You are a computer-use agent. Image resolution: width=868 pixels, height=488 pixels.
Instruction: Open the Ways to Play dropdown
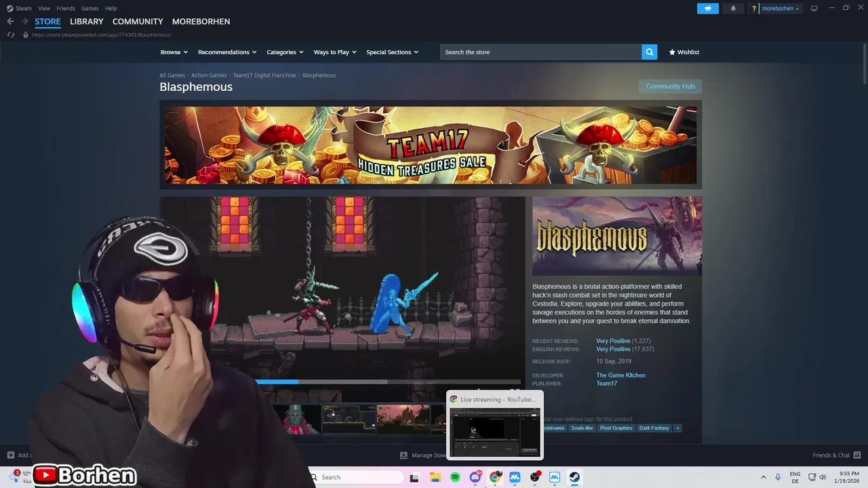[x=335, y=52]
